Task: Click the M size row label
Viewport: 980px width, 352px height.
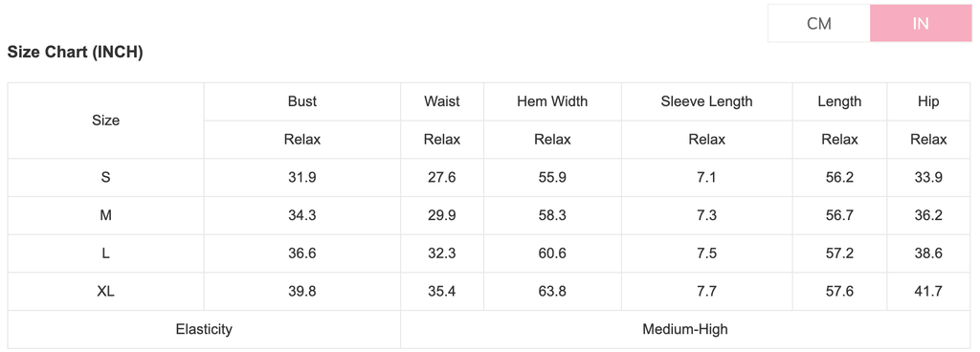Action: coord(105,215)
